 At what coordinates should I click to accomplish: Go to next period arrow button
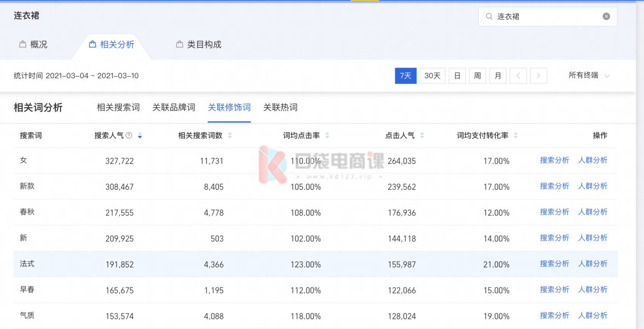(538, 76)
